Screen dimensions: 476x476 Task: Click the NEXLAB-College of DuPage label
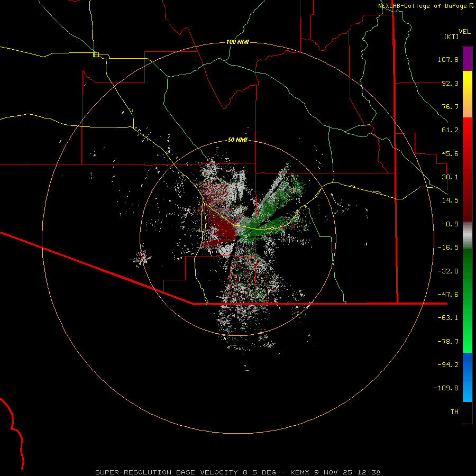click(x=425, y=6)
